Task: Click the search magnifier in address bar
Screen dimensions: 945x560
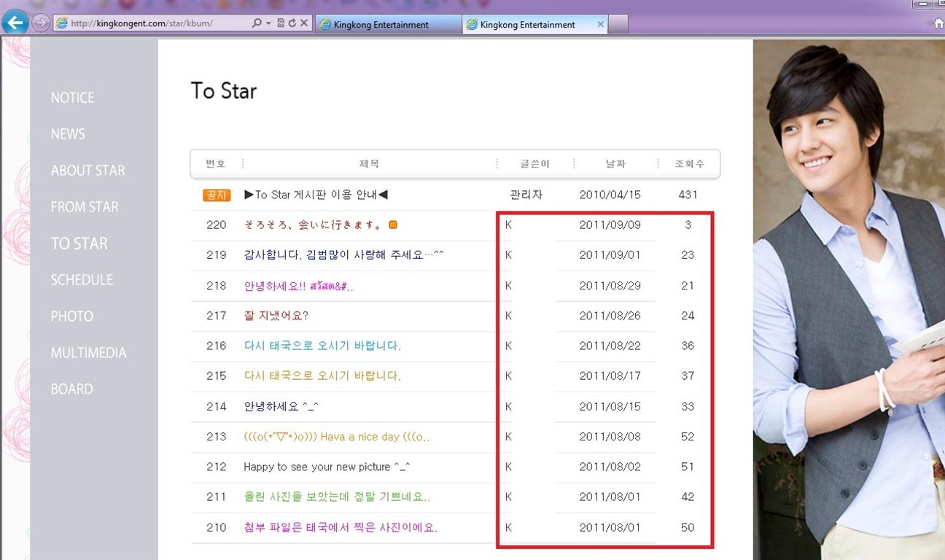Action: (x=257, y=23)
